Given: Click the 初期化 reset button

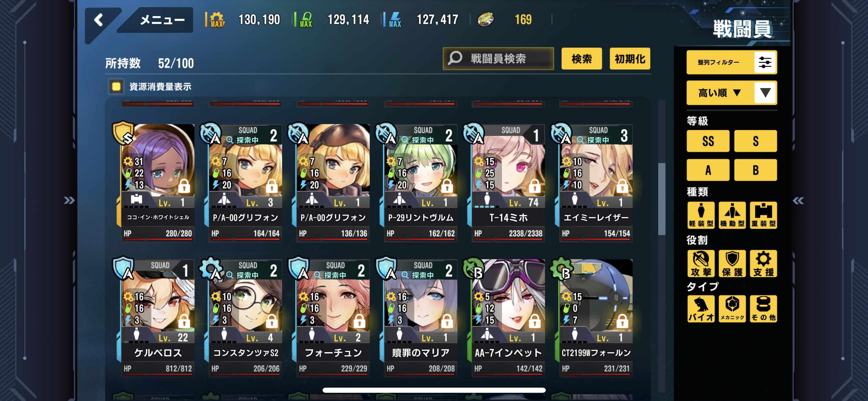Looking at the screenshot, I should (630, 59).
